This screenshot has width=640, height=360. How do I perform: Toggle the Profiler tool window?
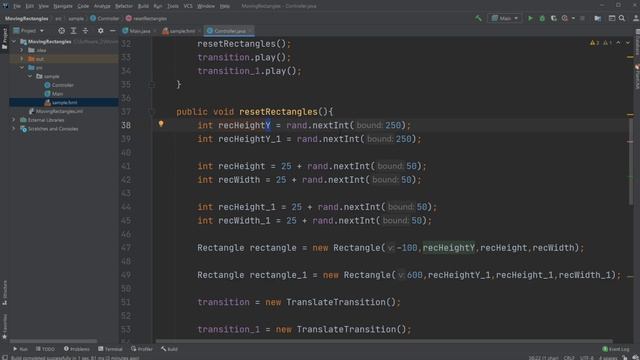[142, 349]
